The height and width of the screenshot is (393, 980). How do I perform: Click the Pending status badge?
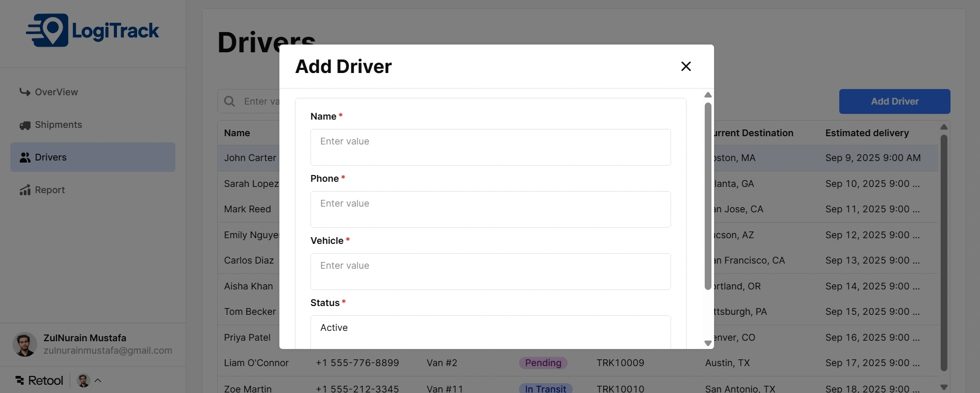tap(543, 363)
